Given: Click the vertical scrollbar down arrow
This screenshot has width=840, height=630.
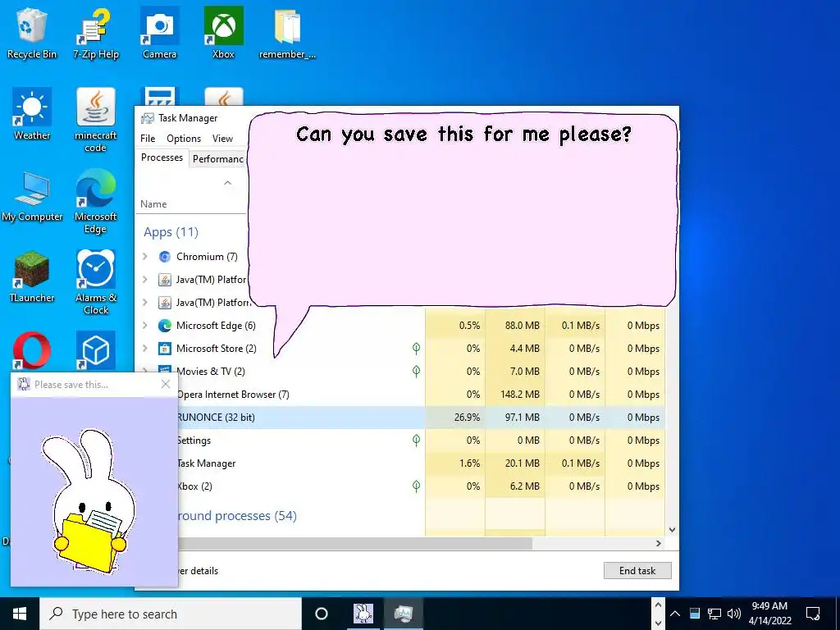Looking at the screenshot, I should pos(673,530).
